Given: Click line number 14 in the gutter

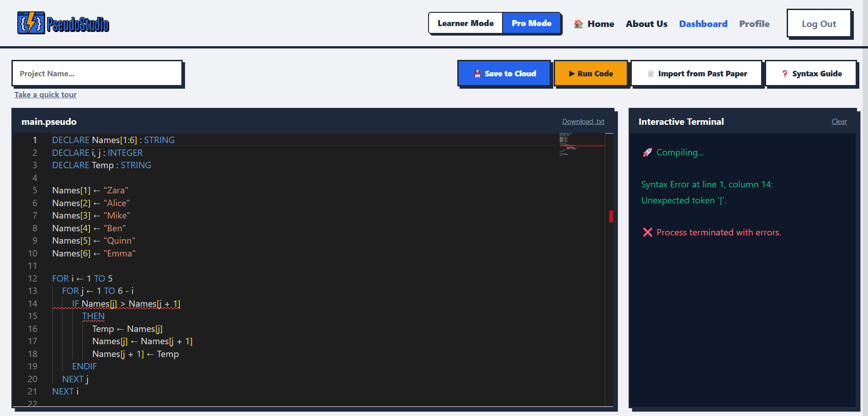Looking at the screenshot, I should 32,304.
